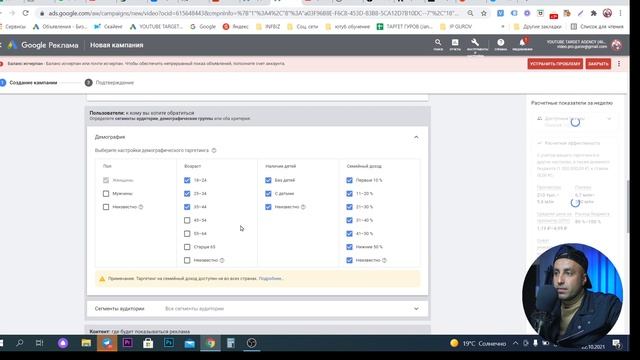This screenshot has width=640, height=360.
Task: Click the browser address bar URL
Action: [253, 13]
